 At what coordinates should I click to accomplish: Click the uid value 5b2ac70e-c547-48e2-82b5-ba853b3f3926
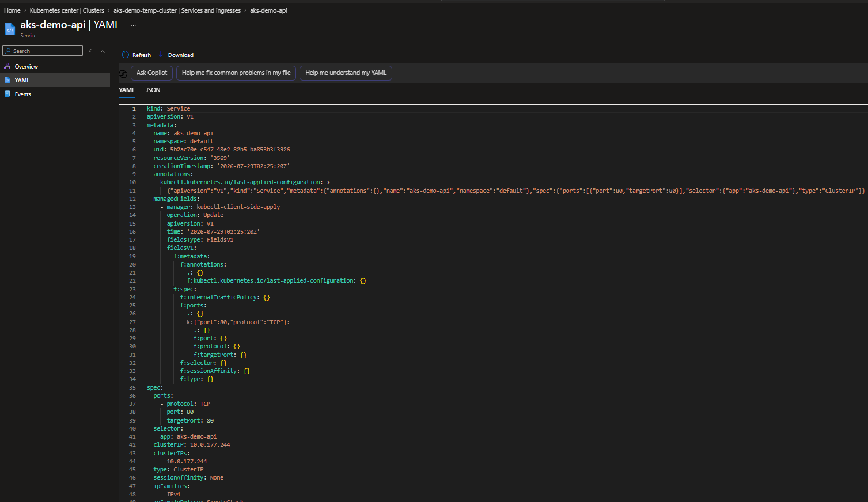[230, 149]
